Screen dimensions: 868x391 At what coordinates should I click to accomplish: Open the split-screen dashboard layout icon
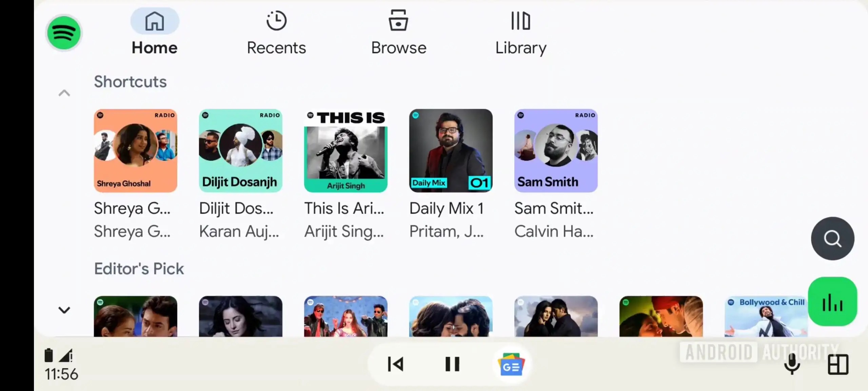[838, 365]
